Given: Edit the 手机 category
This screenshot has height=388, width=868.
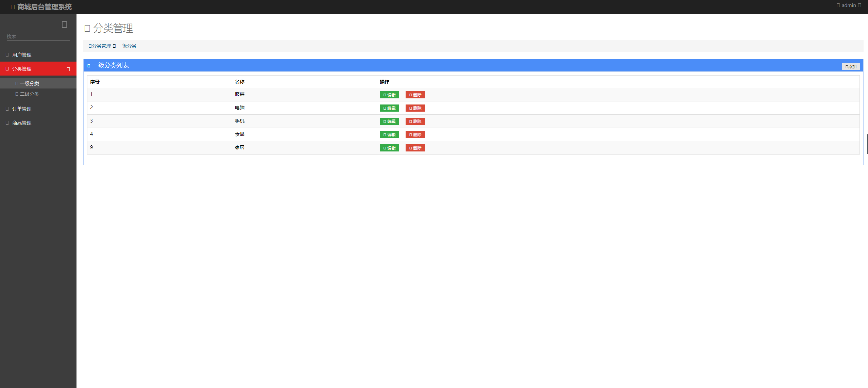Looking at the screenshot, I should click(x=389, y=122).
